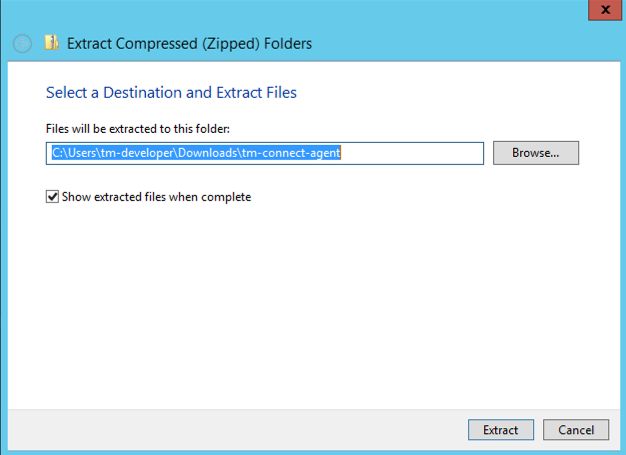This screenshot has width=626, height=455.
Task: Click the back arrow button
Action: (x=22, y=44)
